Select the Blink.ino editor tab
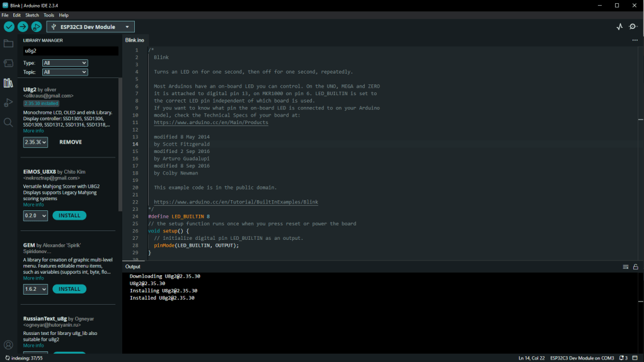 [135, 40]
